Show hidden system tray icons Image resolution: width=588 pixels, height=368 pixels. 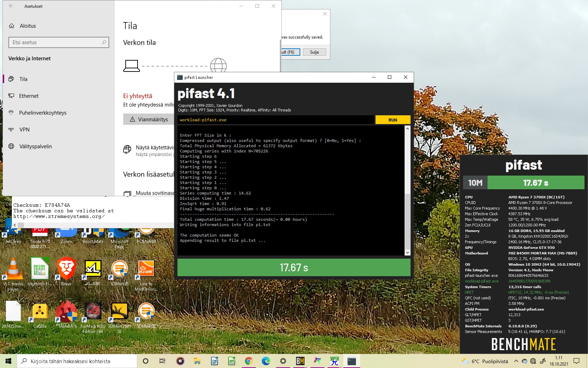coord(516,361)
